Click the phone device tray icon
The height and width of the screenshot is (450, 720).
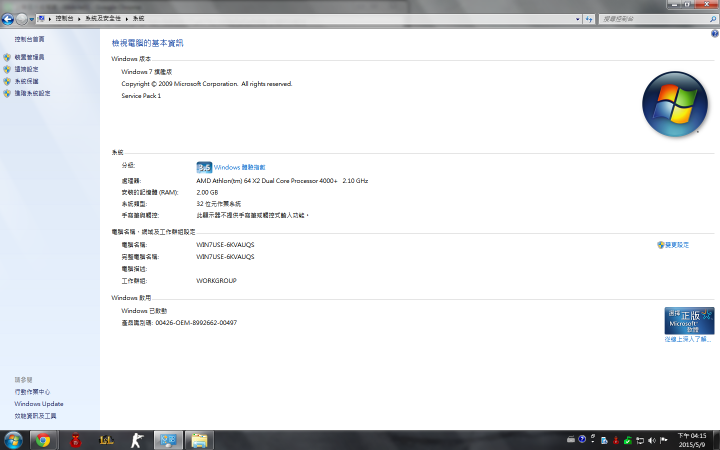(604, 440)
